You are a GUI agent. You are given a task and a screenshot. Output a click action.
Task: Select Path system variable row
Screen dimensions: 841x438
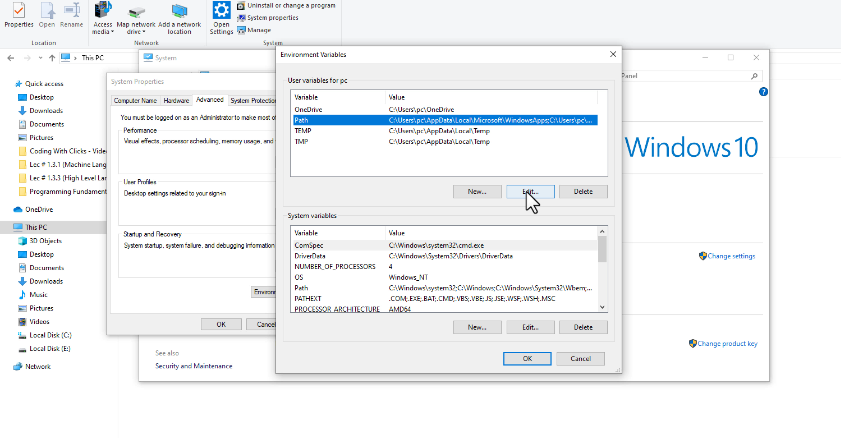(445, 288)
